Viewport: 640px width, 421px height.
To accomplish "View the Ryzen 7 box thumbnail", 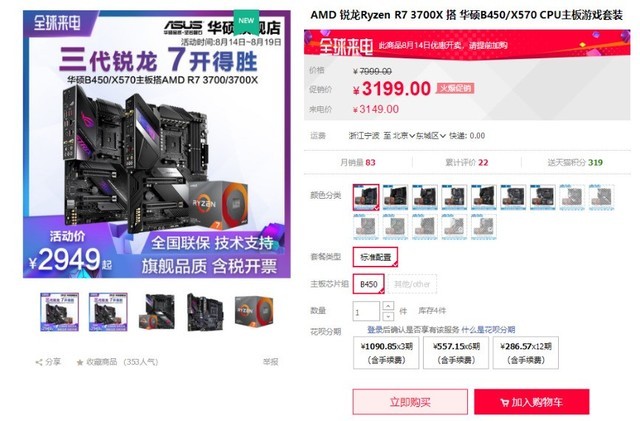I will pos(253,312).
